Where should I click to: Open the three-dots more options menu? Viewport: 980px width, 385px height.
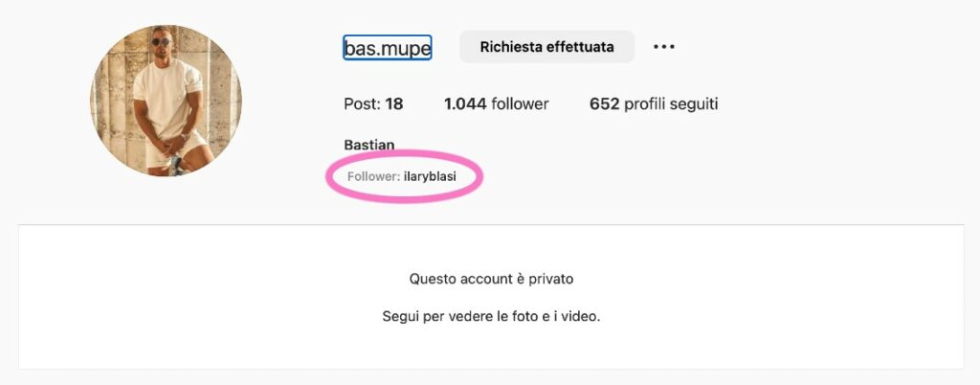[x=664, y=47]
